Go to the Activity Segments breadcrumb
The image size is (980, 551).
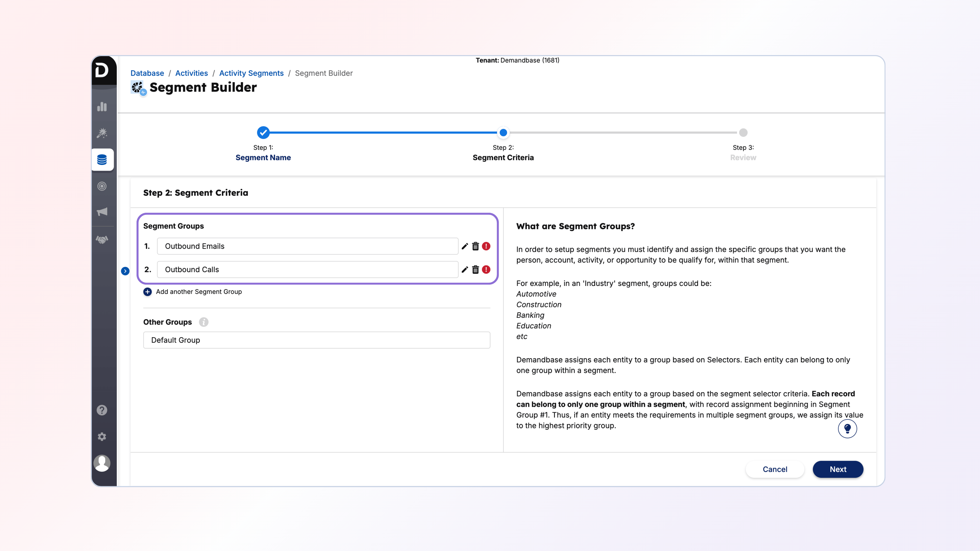251,73
